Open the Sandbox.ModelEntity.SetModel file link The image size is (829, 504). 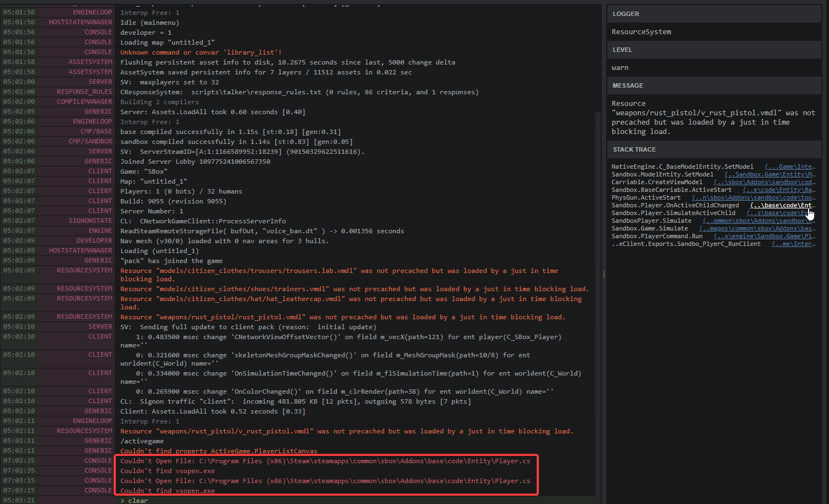coord(770,174)
